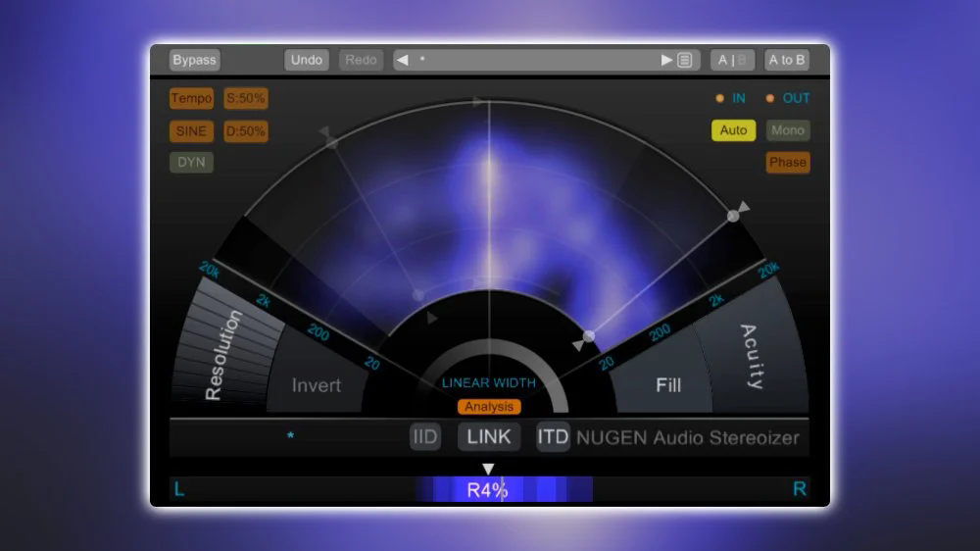Viewport: 980px width, 551px height.
Task: Enable the Mono output button
Action: coord(788,130)
